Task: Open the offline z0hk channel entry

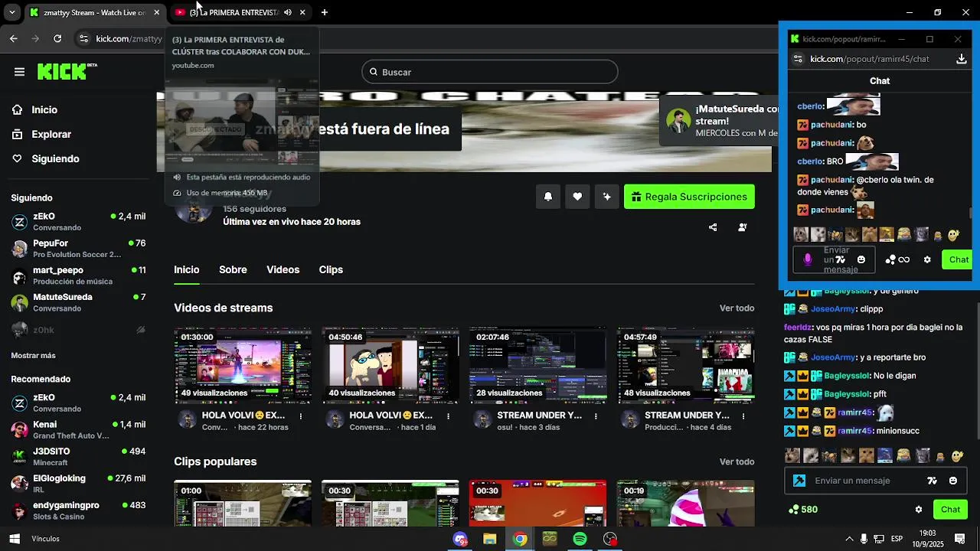Action: click(x=78, y=330)
